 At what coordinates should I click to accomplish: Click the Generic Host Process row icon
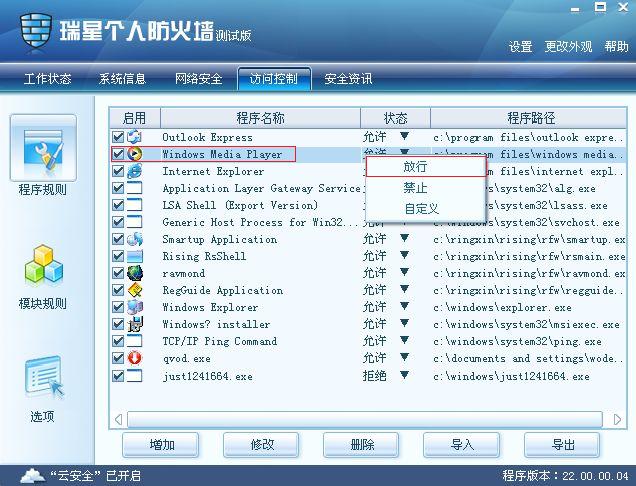pyautogui.click(x=135, y=222)
